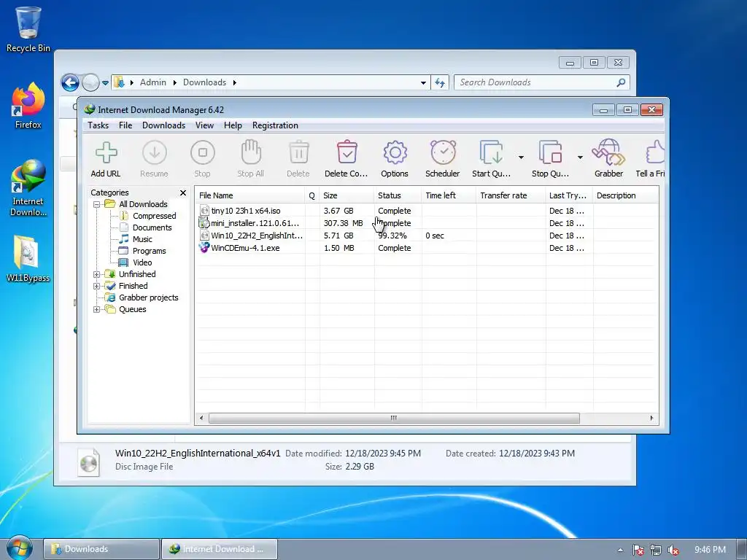This screenshot has height=560, width=747.
Task: Click the Resume toolbar icon
Action: 155,153
